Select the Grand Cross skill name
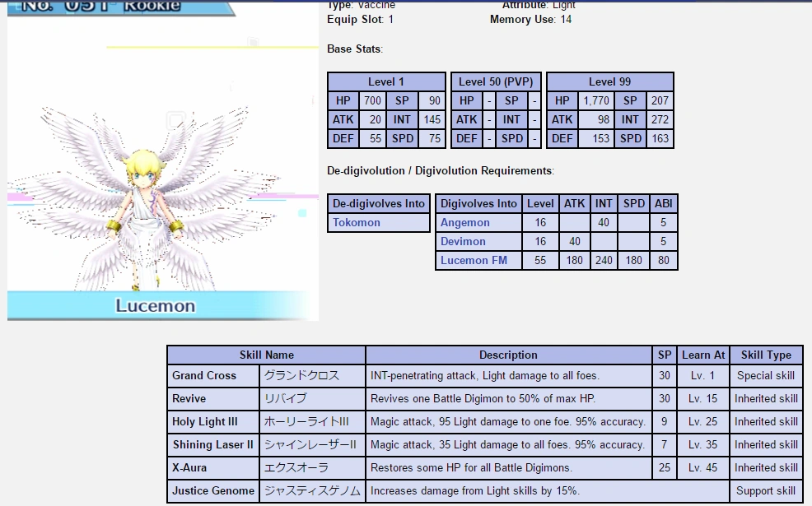Image resolution: width=812 pixels, height=506 pixels. tap(204, 376)
